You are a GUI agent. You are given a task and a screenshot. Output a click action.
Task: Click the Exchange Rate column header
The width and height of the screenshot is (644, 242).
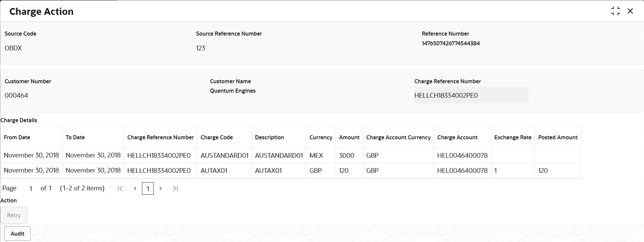tap(512, 137)
